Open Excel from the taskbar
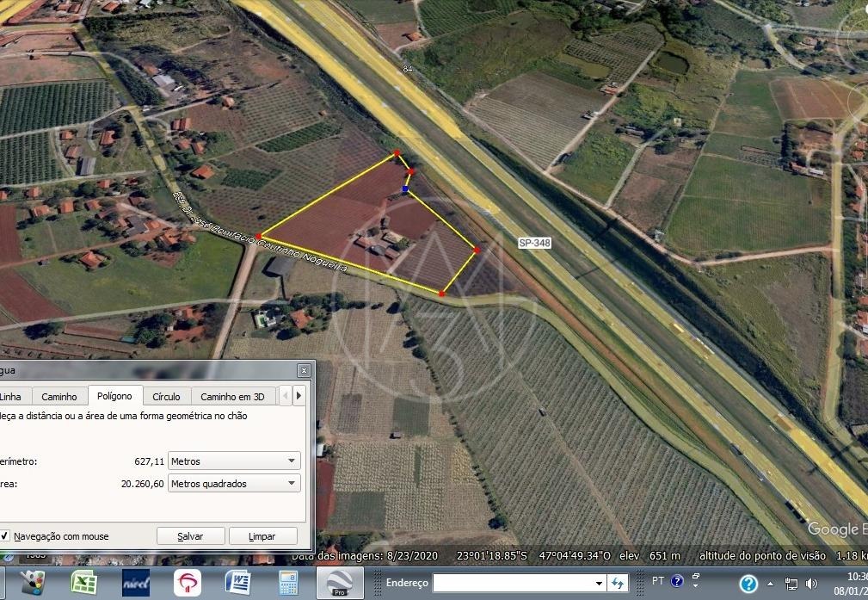The width and height of the screenshot is (868, 600). [83, 583]
